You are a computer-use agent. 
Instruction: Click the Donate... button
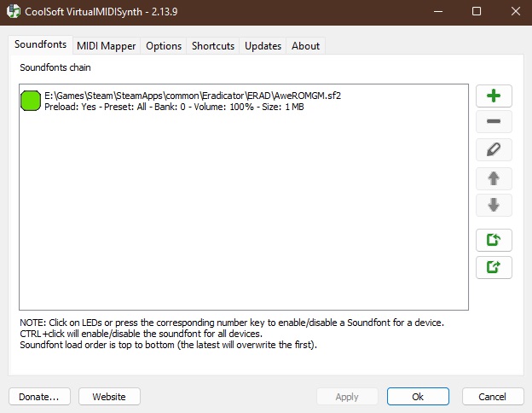coord(39,396)
